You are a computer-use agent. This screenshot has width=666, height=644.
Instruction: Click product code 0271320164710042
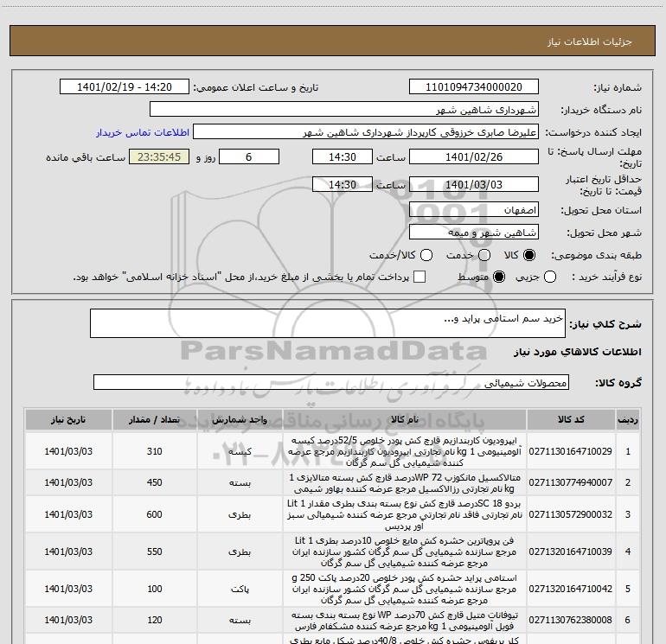(571, 589)
